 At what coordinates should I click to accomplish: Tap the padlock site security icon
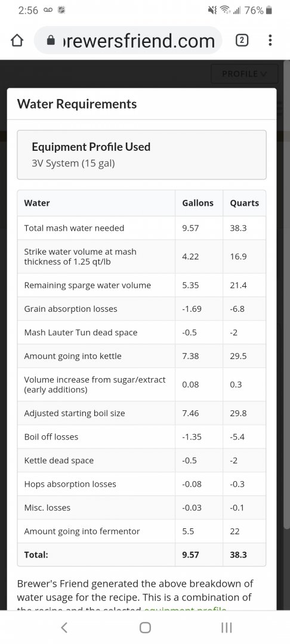tap(51, 41)
